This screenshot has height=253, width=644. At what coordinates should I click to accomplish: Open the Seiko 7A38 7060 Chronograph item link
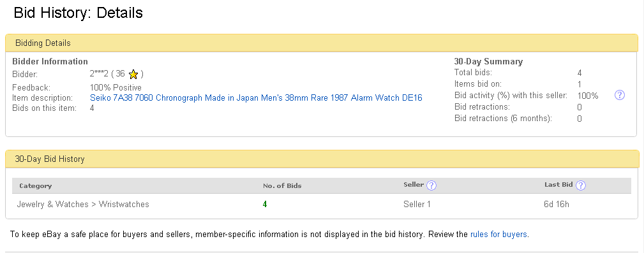256,98
